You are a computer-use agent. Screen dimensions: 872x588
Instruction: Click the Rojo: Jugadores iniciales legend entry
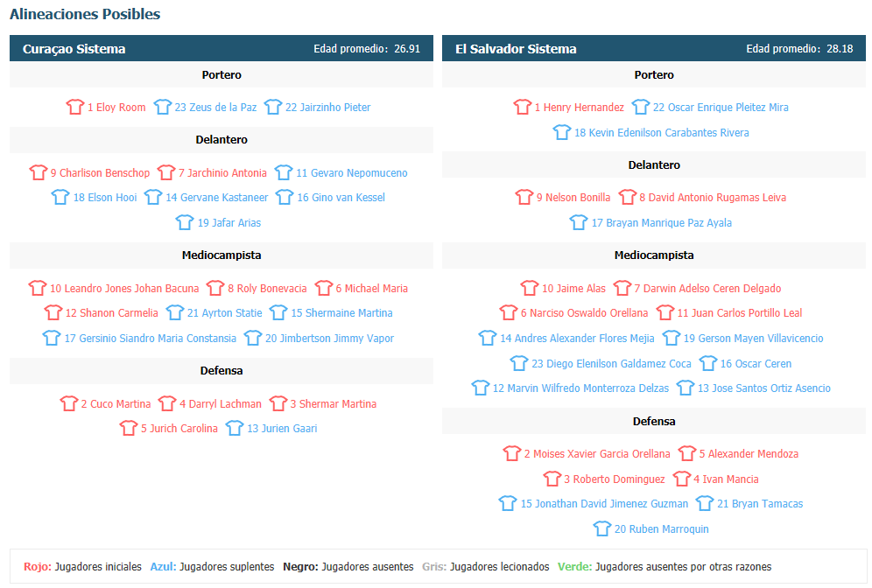click(x=82, y=567)
